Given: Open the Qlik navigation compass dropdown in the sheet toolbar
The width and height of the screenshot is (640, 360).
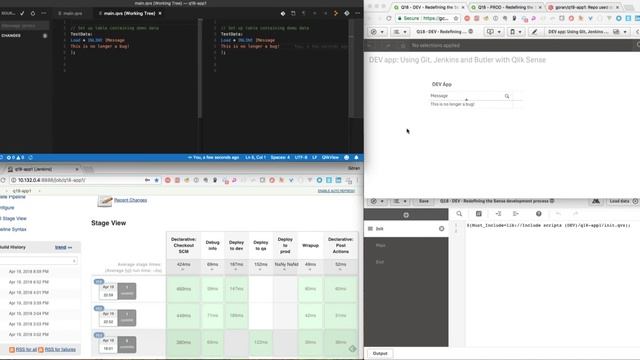Looking at the screenshot, I should 377,31.
